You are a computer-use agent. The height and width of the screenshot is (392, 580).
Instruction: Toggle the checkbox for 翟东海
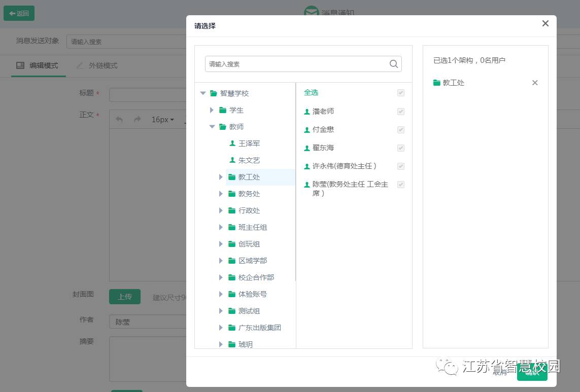pyautogui.click(x=400, y=148)
